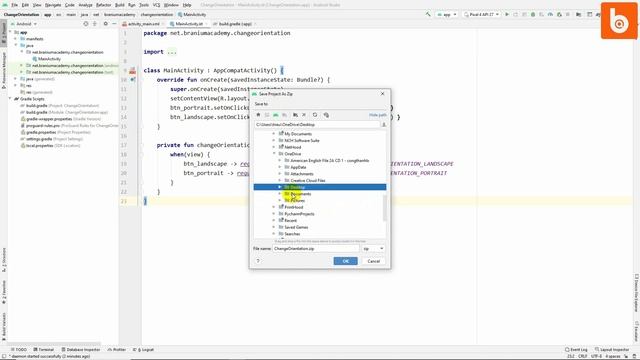Open the Logcat tool window
Screen dimensions: 640x360
[144, 350]
